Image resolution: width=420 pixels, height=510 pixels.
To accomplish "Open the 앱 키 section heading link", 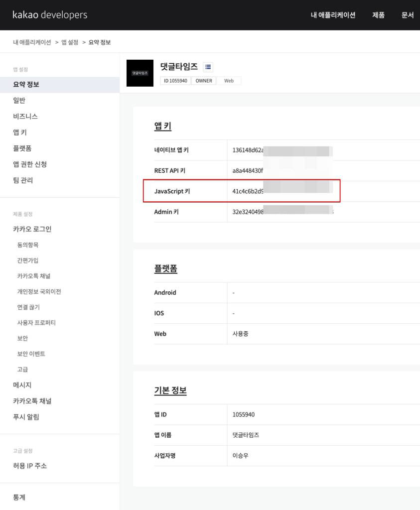I will pos(162,126).
